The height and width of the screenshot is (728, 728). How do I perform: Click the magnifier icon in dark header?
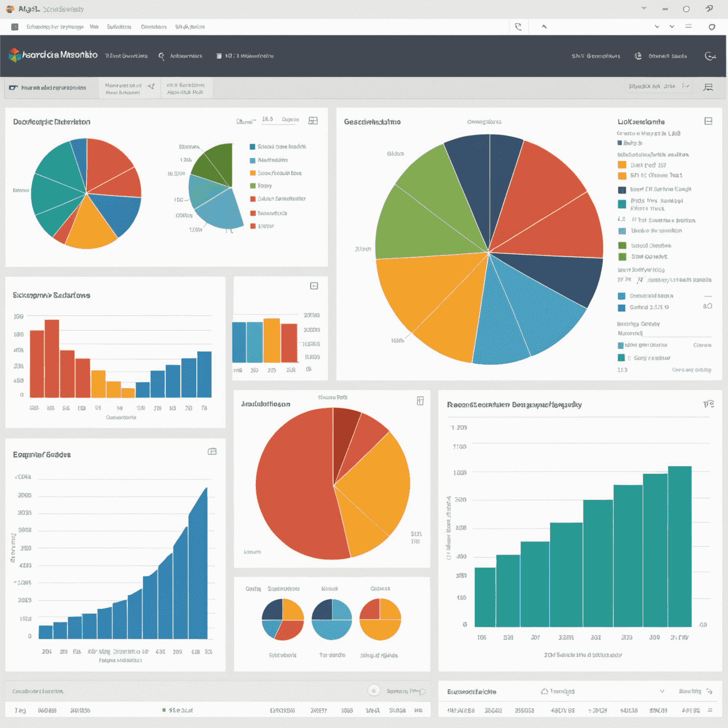tap(161, 56)
